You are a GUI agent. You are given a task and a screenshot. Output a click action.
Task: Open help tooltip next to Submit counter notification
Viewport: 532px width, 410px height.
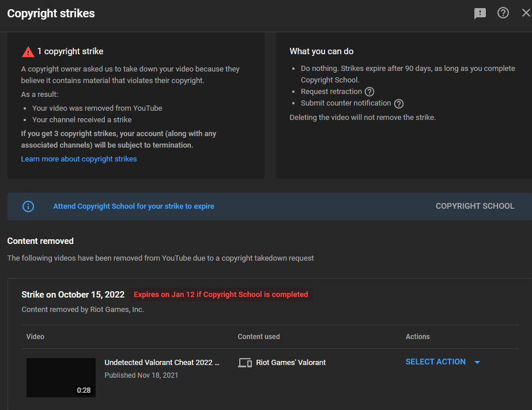coord(398,103)
